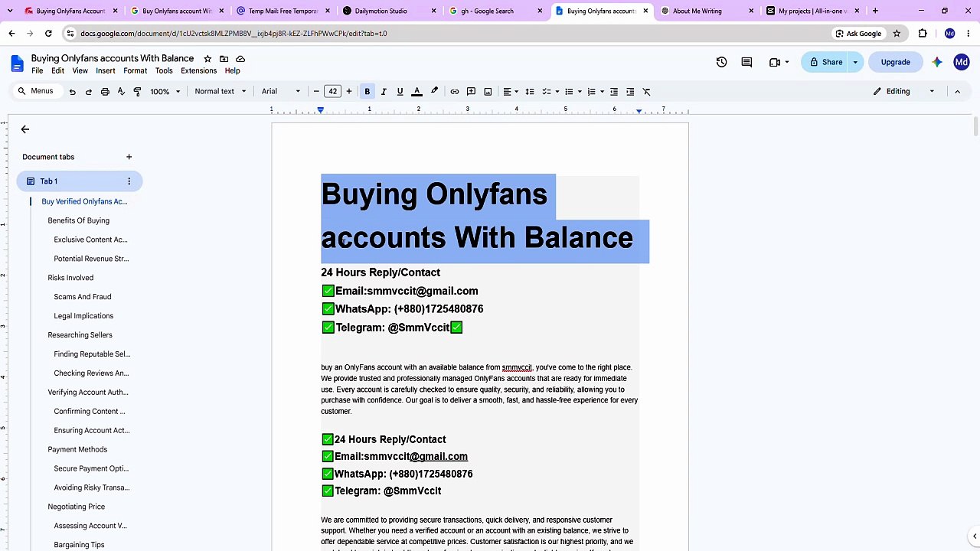The width and height of the screenshot is (980, 551).
Task: Open the Format menu
Action: [x=135, y=71]
